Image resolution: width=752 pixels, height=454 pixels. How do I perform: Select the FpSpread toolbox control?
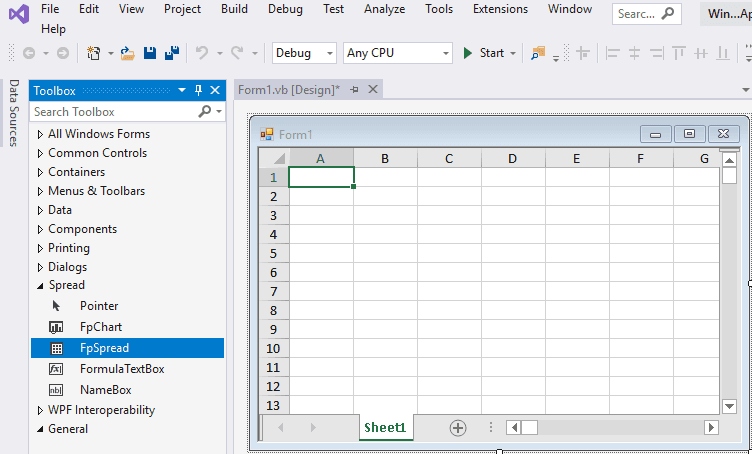click(x=104, y=348)
